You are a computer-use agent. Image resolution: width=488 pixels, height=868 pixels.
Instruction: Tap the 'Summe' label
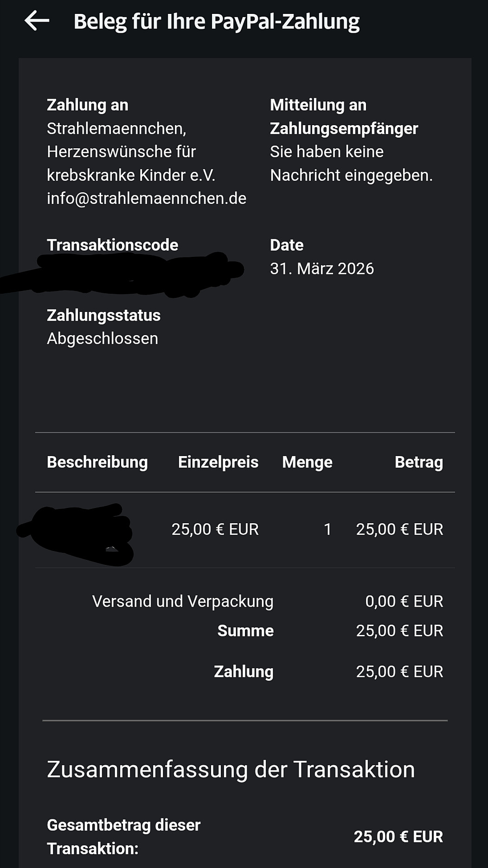tap(245, 631)
